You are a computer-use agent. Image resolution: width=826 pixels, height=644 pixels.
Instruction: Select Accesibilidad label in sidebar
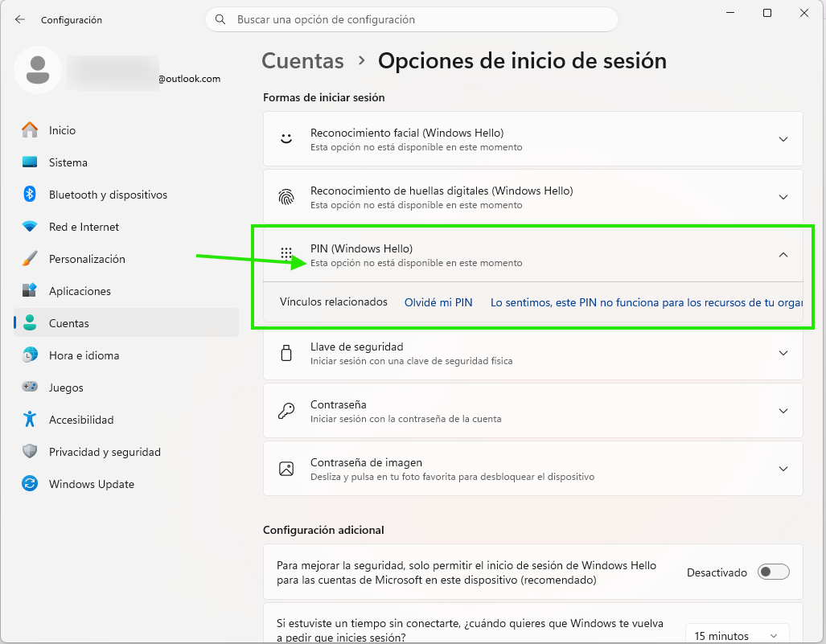click(x=81, y=420)
